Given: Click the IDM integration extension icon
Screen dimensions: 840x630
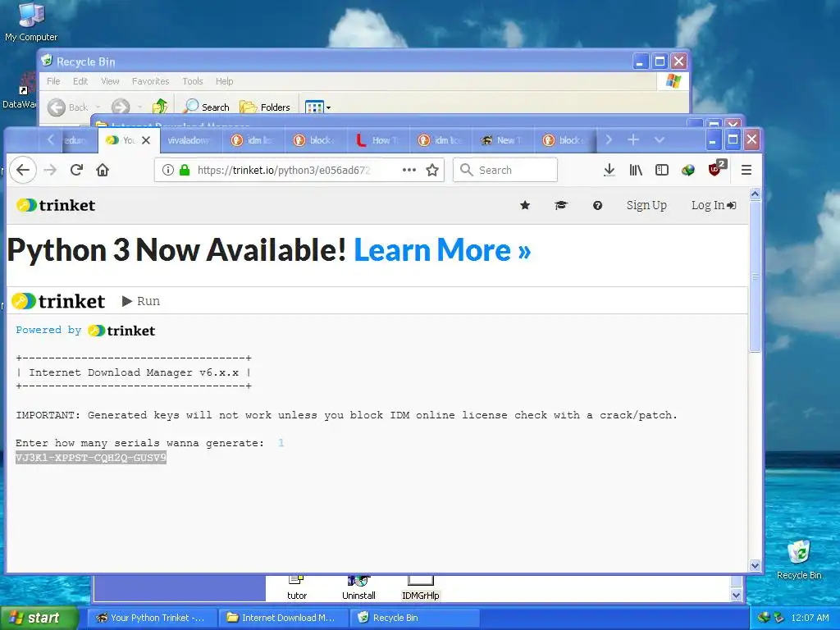Looking at the screenshot, I should tap(688, 171).
